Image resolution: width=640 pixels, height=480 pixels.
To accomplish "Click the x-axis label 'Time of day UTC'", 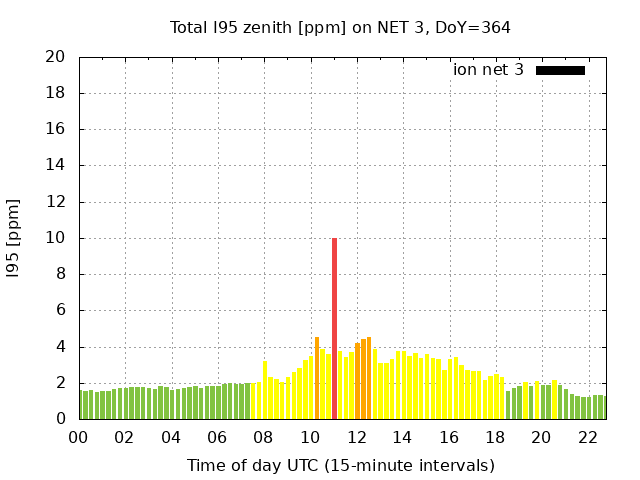I will (x=340, y=465).
